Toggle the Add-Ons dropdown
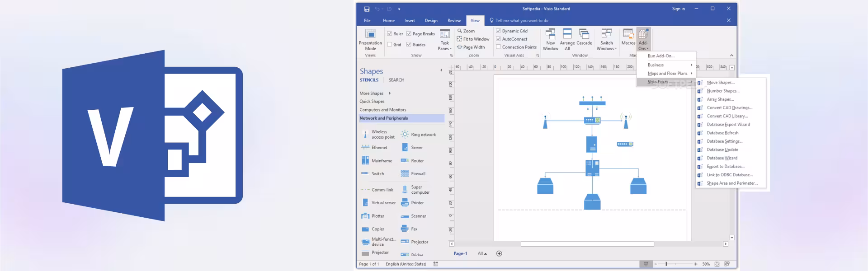868x271 pixels. (x=643, y=40)
